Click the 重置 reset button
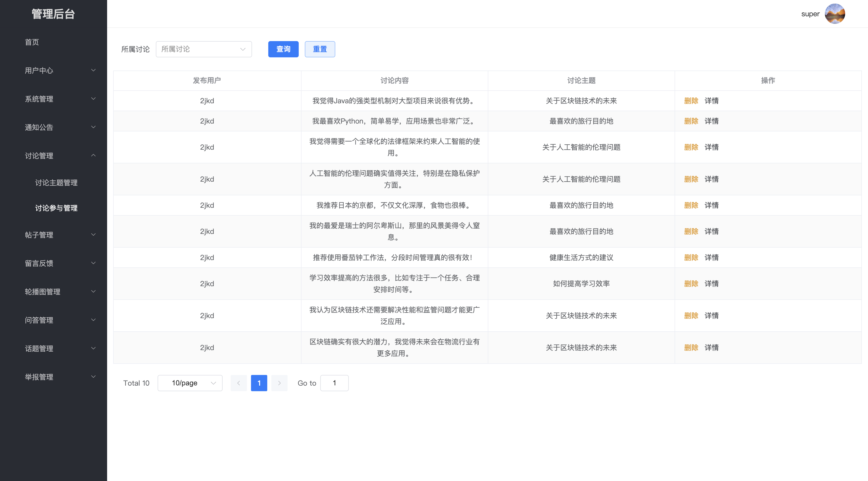This screenshot has width=868, height=481. pyautogui.click(x=320, y=49)
